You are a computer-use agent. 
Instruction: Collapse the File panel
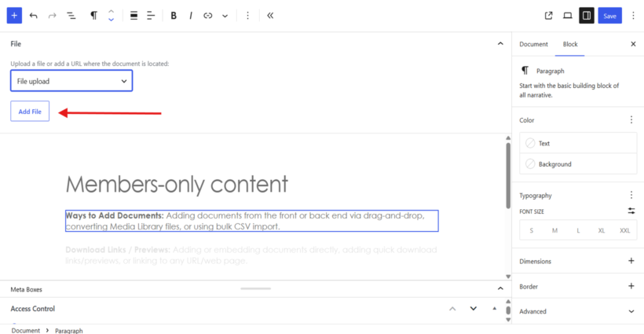[x=500, y=43]
